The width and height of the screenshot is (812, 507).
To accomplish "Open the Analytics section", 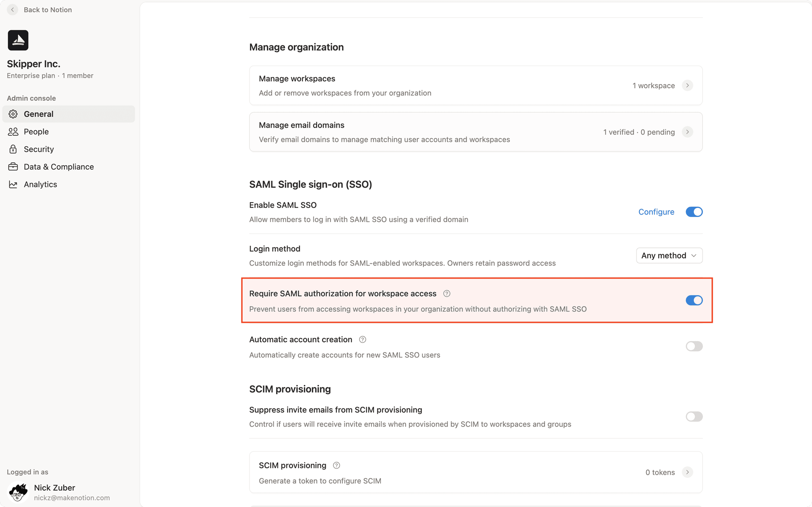I will tap(40, 184).
